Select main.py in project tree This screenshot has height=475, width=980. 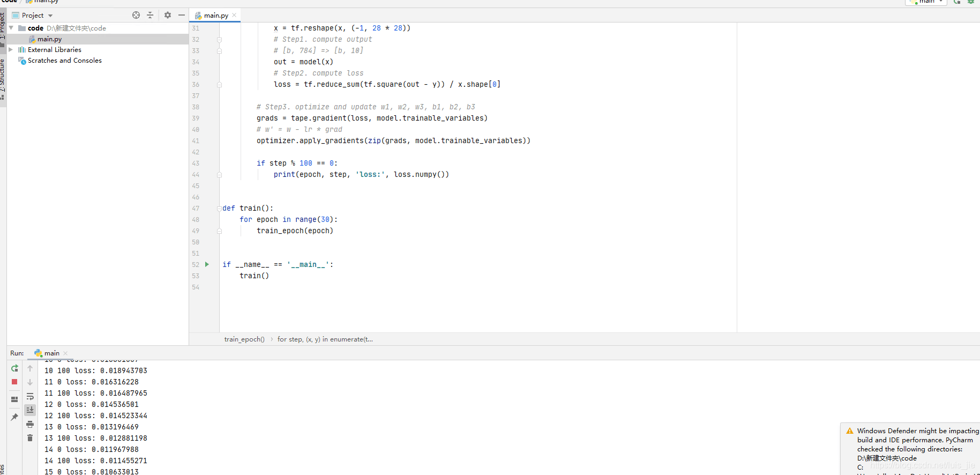pyautogui.click(x=49, y=39)
